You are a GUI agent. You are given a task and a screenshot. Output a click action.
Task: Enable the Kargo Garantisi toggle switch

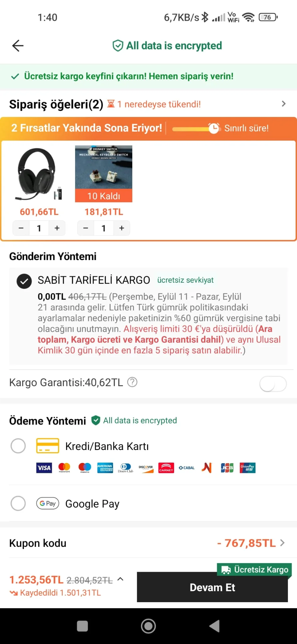272,384
